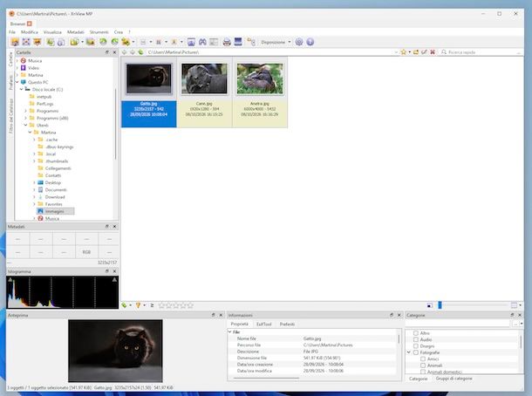Expand the Programmi folder node
The width and height of the screenshot is (532, 396).
(26, 111)
